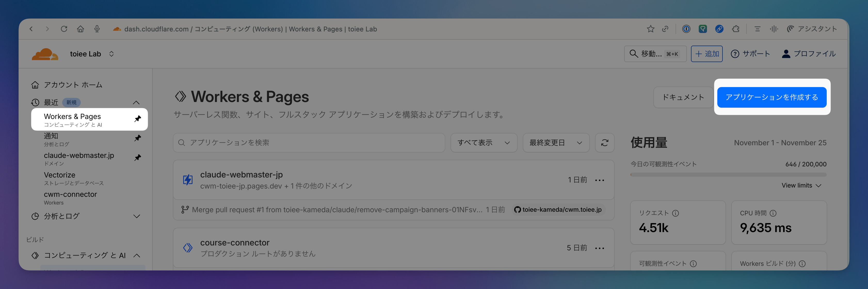Viewport: 868px width, 289px height.
Task: Refresh the application list icon
Action: [605, 143]
